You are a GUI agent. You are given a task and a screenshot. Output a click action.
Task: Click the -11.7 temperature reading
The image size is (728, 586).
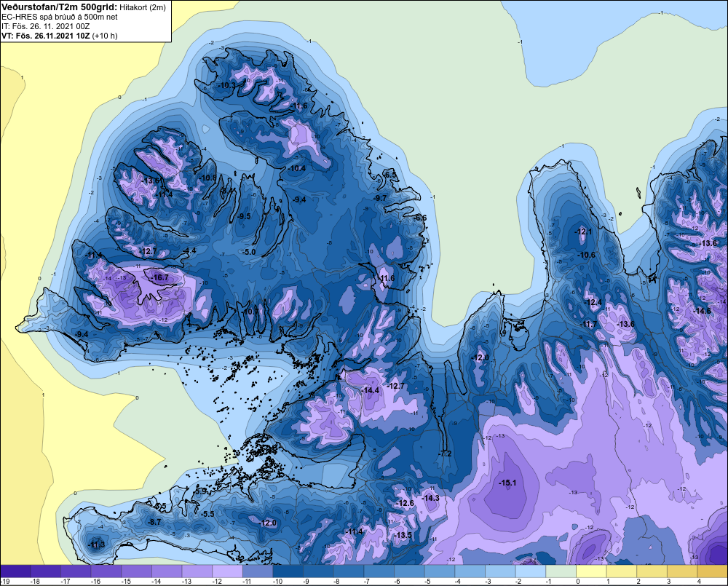pyautogui.click(x=589, y=324)
